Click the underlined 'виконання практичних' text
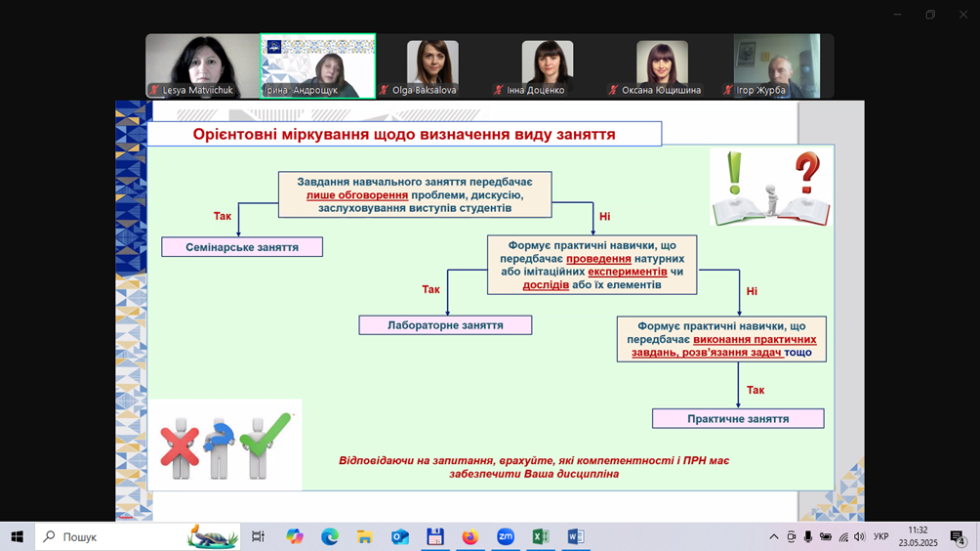The height and width of the screenshot is (551, 980). (x=755, y=340)
